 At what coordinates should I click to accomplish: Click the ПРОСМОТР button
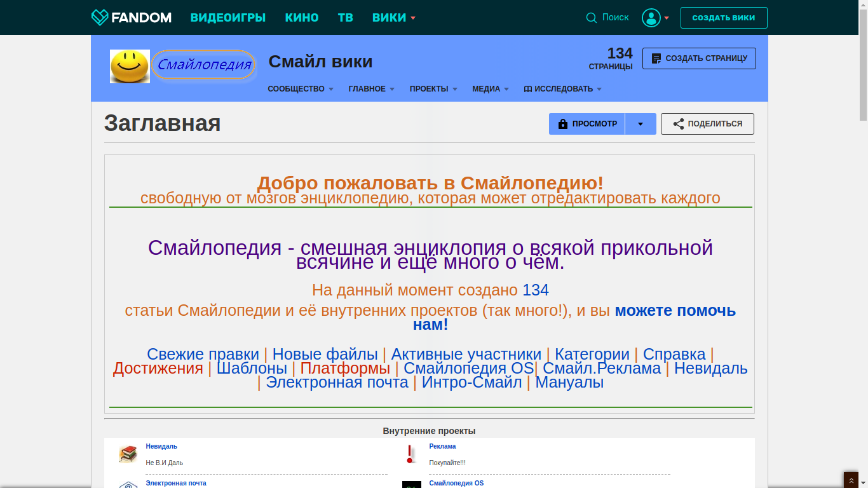pyautogui.click(x=587, y=124)
